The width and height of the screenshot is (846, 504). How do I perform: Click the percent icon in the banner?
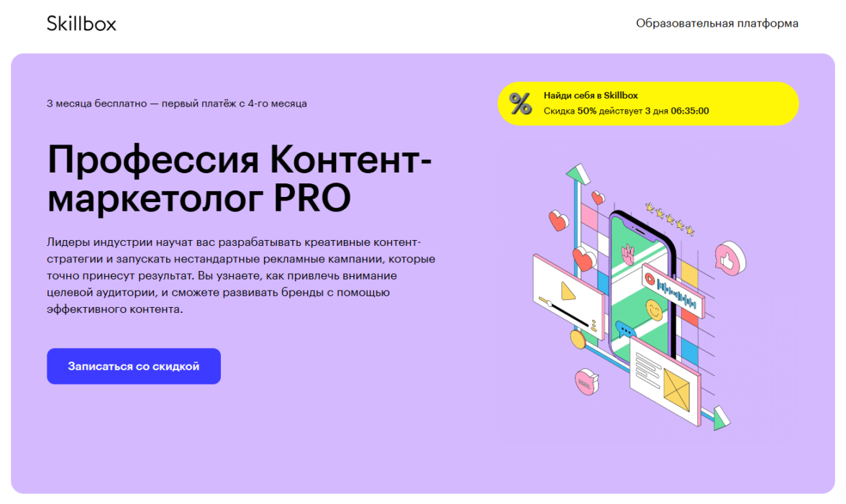521,104
